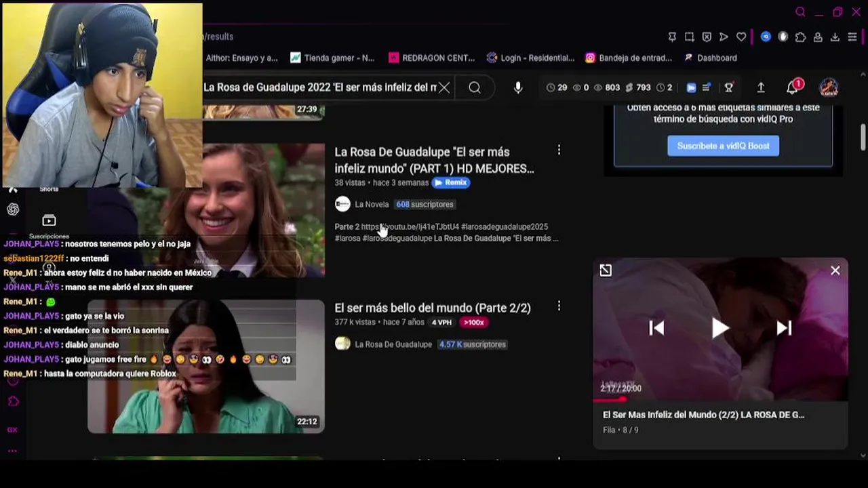Click the "Fila • 8 / 9" queue text
This screenshot has height=488, width=868.
pyautogui.click(x=620, y=430)
